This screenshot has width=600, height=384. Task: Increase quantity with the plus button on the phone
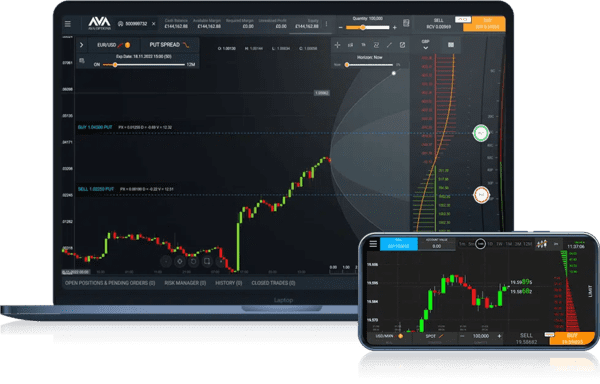click(499, 336)
